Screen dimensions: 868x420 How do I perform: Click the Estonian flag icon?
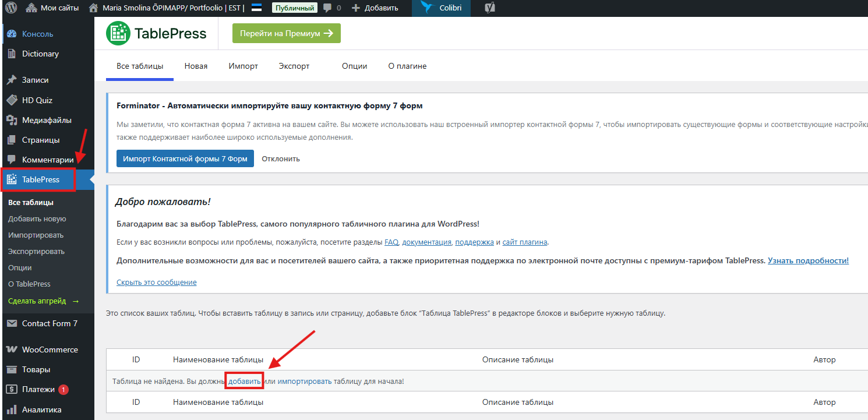coord(256,8)
